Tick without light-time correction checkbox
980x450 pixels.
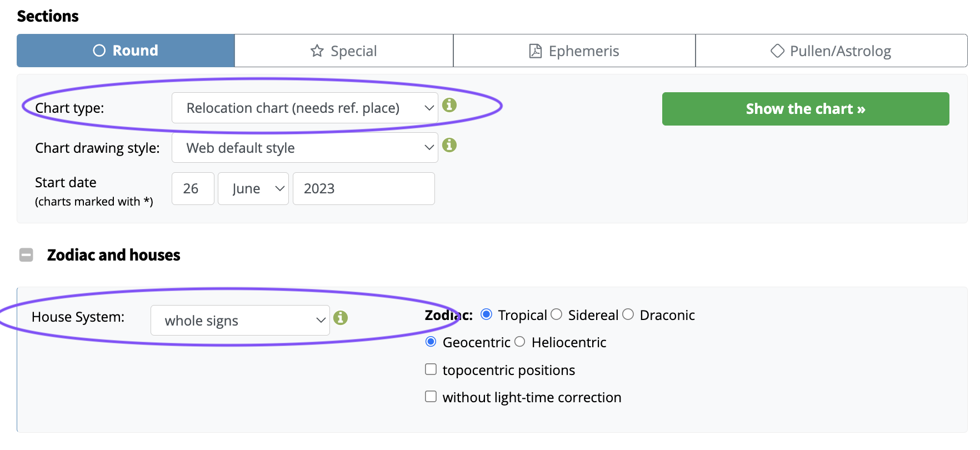431,397
